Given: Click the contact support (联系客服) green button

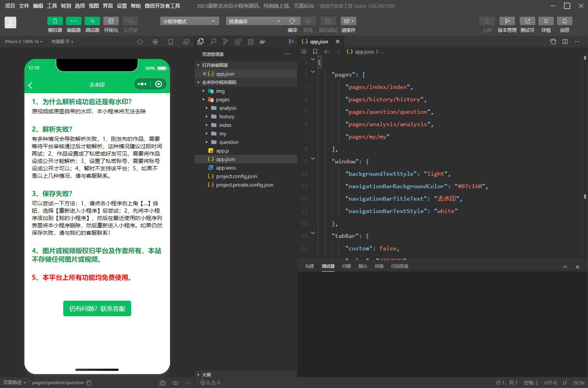Looking at the screenshot, I should [97, 308].
